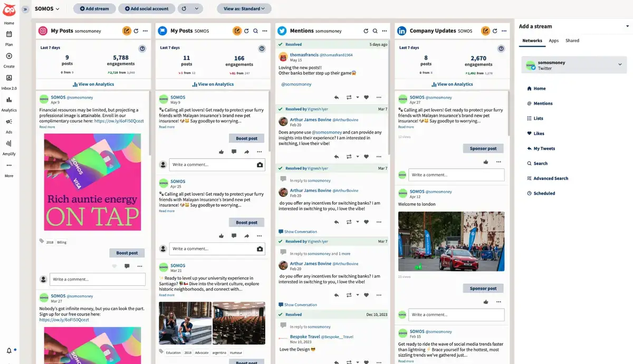Image resolution: width=633 pixels, height=364 pixels.
Task: Collapse the left navigation with the double-arrow chevron
Action: pos(24,8)
